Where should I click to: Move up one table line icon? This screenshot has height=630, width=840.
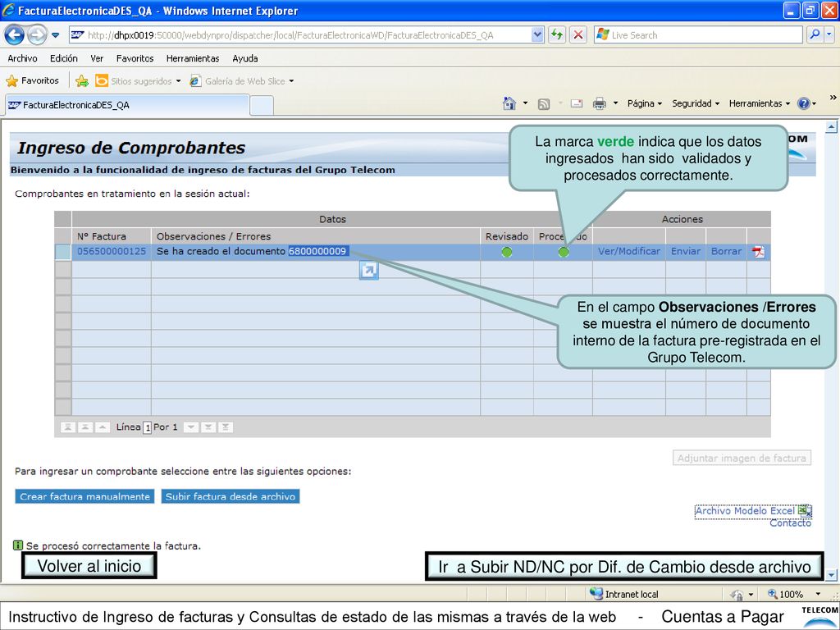click(x=103, y=427)
